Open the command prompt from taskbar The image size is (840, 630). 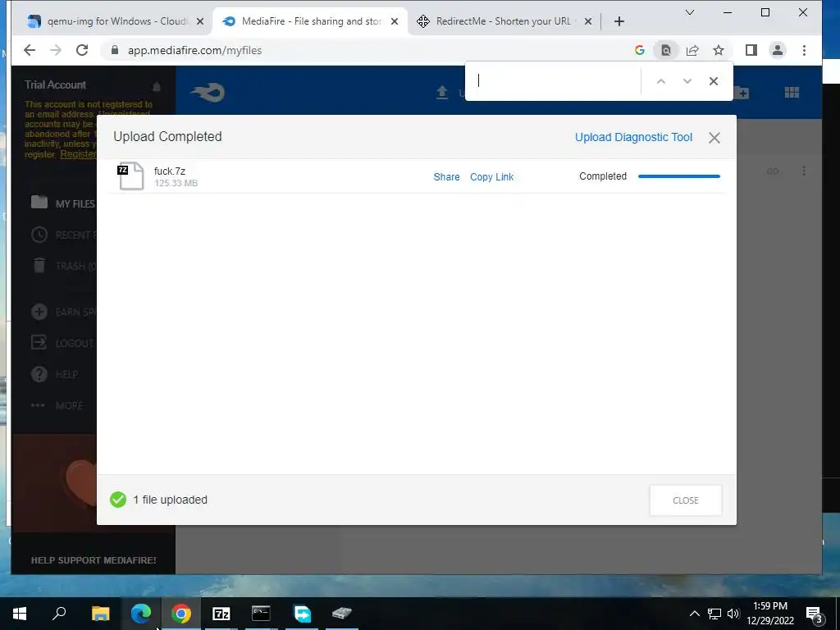pyautogui.click(x=262, y=614)
